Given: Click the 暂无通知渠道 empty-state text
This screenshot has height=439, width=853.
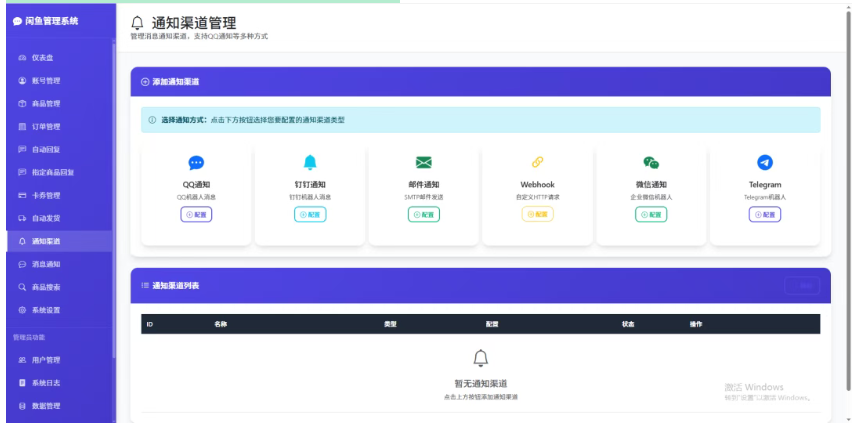Looking at the screenshot, I should pos(481,384).
